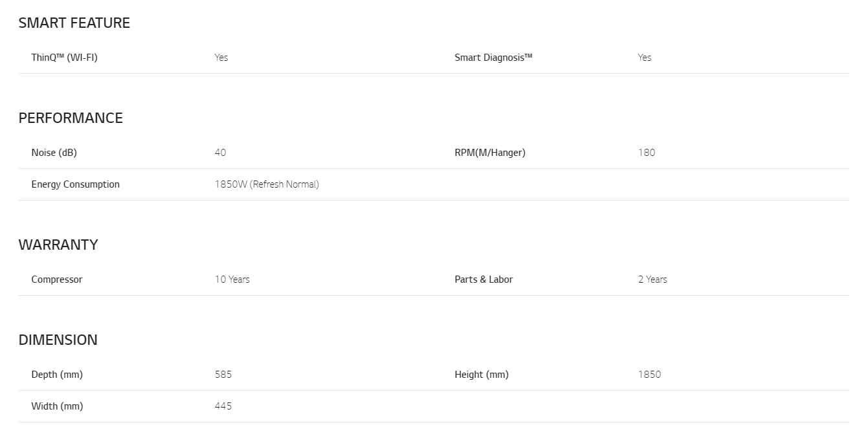Click the RPM(M/Hanger) label
This screenshot has width=868, height=438.
tap(490, 153)
